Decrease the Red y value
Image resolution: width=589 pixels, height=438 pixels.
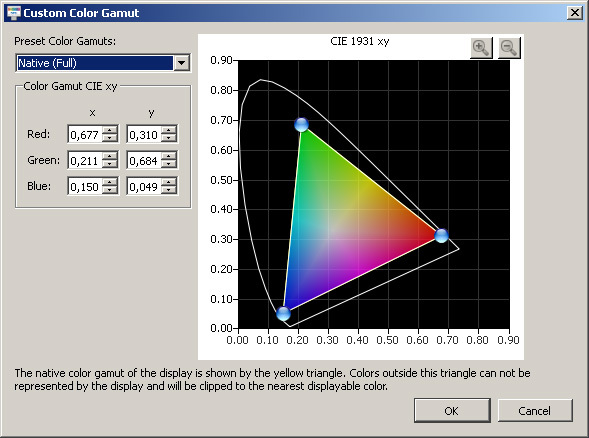[169, 138]
